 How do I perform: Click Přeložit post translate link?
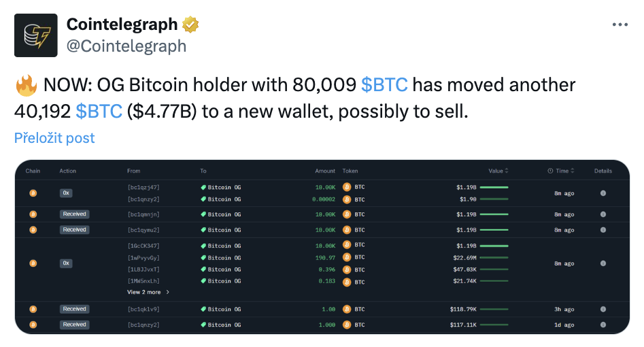pyautogui.click(x=54, y=137)
